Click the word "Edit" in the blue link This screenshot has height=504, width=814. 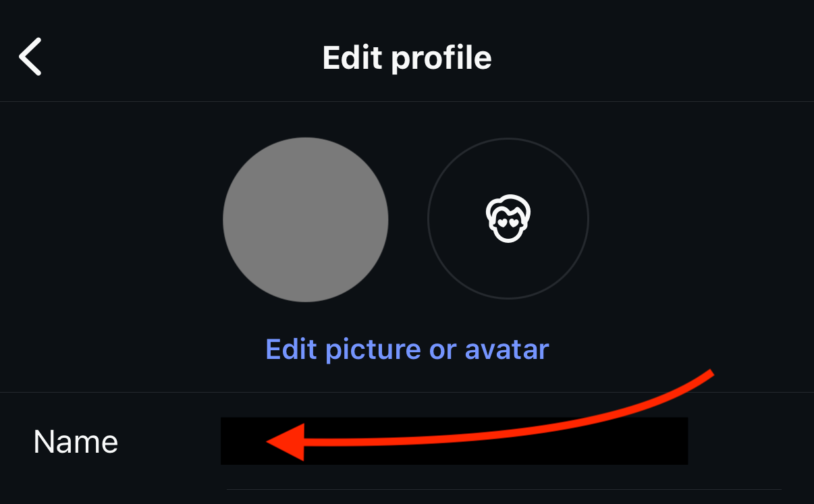(292, 349)
